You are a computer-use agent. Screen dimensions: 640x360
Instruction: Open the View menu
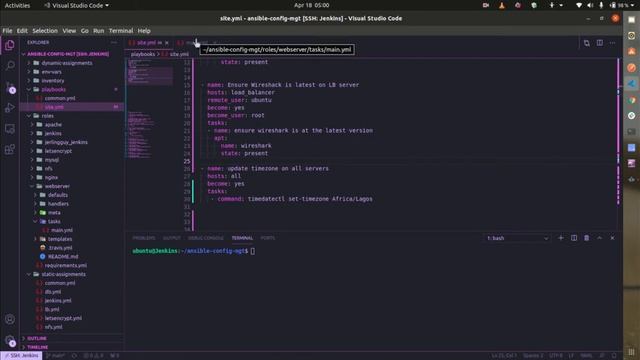(69, 31)
